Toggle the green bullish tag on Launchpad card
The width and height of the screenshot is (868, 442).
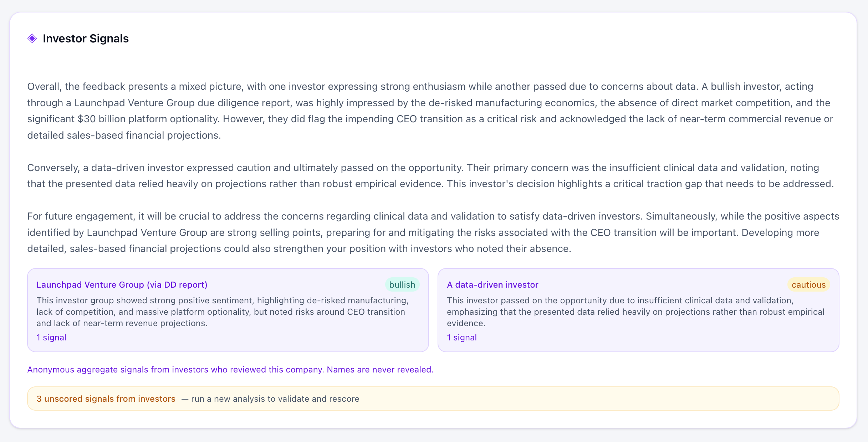click(402, 284)
